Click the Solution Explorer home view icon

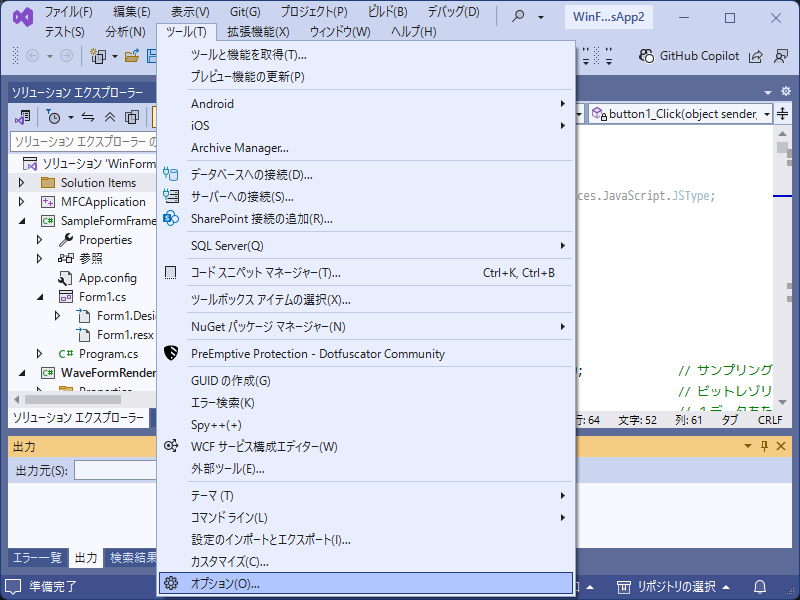click(22, 117)
